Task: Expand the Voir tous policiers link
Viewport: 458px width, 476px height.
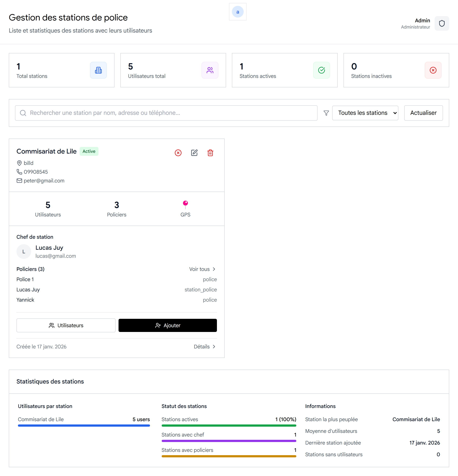Action: tap(202, 269)
